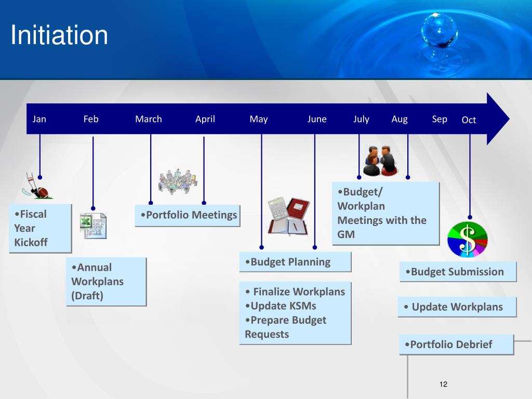This screenshot has width=532, height=399.
Task: Click the dollar sign pie chart icon
Action: (468, 240)
